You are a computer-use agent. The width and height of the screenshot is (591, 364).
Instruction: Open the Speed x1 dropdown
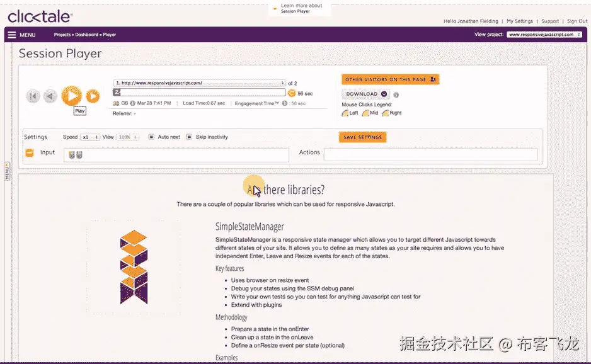coord(89,137)
